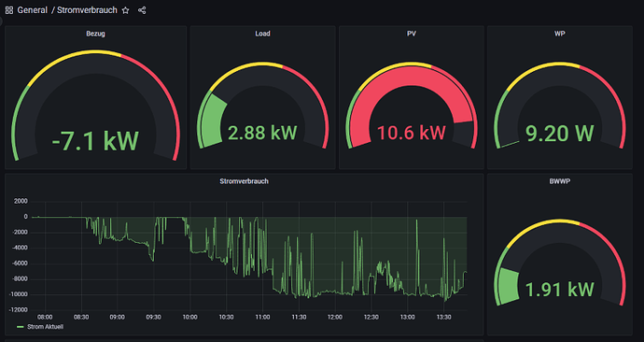Screen dimensions: 644x342
Task: Open the Stromverbrauch graph panel title
Action: coord(244,181)
